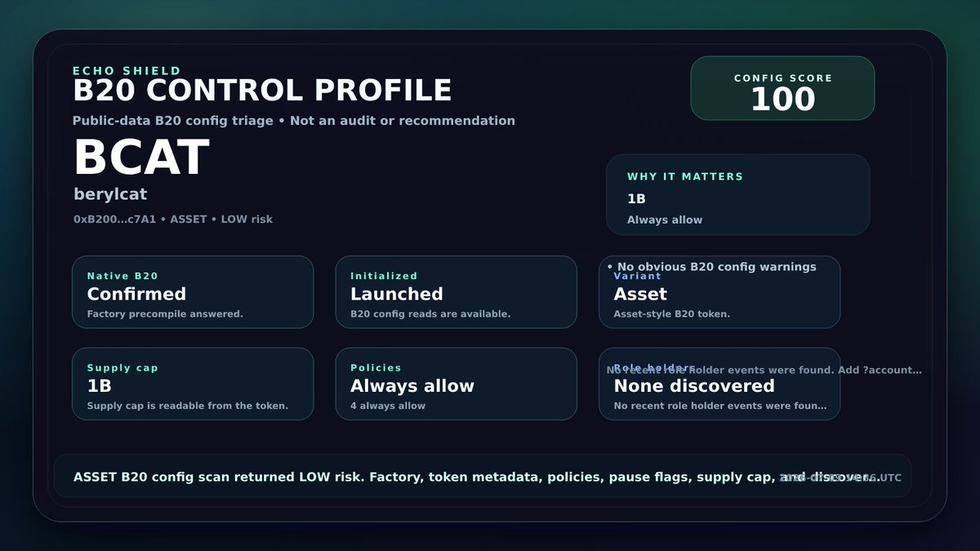Select the Initialized Launched card
980x551 pixels.
(x=456, y=292)
